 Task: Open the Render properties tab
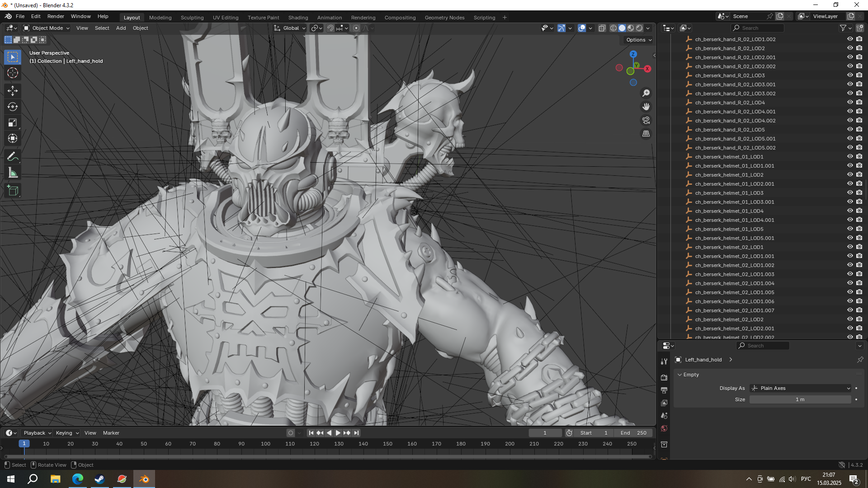(664, 377)
